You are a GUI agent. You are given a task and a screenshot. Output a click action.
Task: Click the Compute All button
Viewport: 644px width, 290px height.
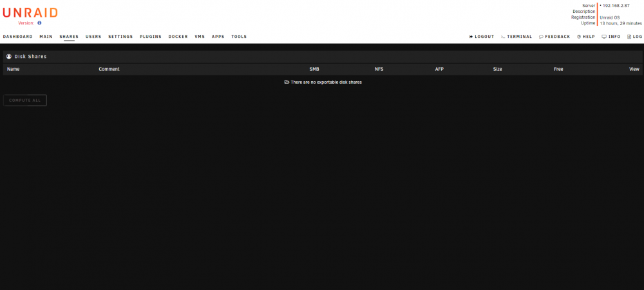25,101
